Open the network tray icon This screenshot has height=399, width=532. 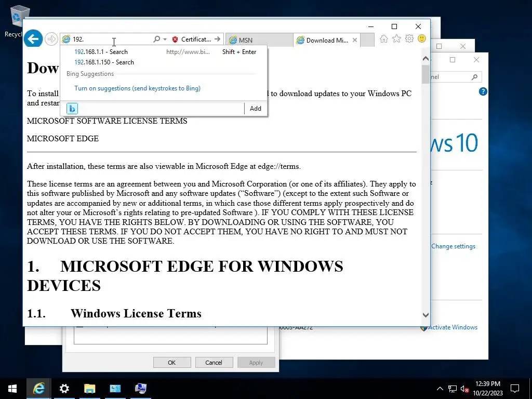(x=453, y=389)
